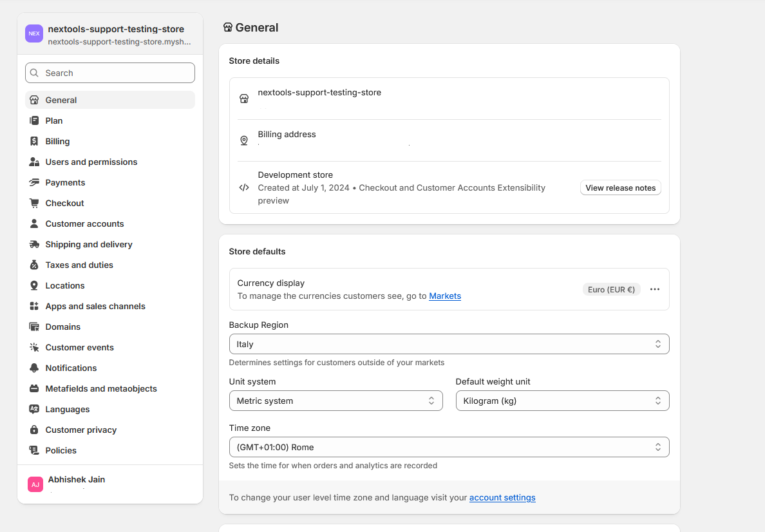
Task: Click the Checkout cart icon
Action: coord(34,203)
